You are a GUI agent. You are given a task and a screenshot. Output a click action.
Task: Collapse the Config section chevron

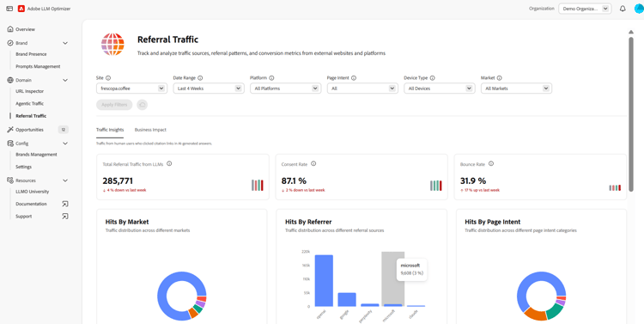[65, 144]
